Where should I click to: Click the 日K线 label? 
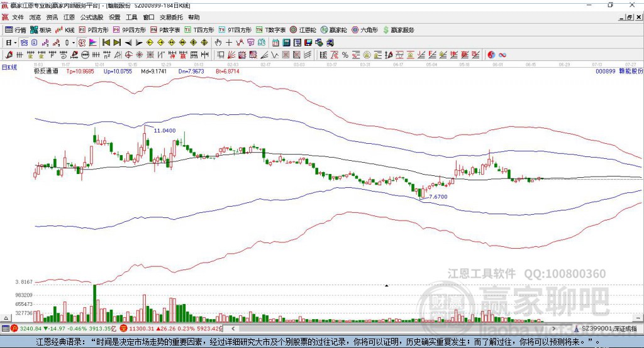tap(9, 67)
